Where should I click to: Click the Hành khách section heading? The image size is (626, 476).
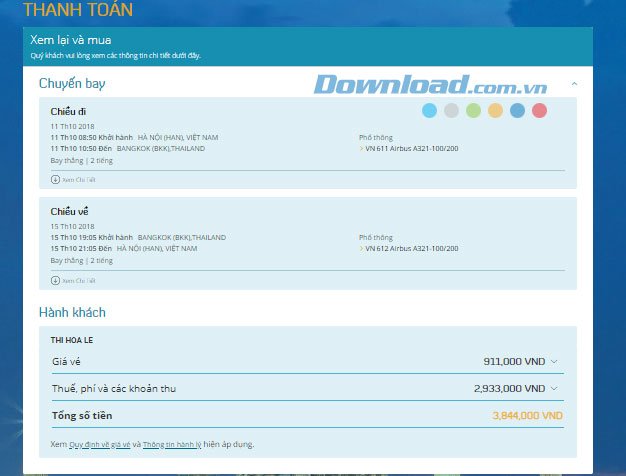click(x=72, y=313)
